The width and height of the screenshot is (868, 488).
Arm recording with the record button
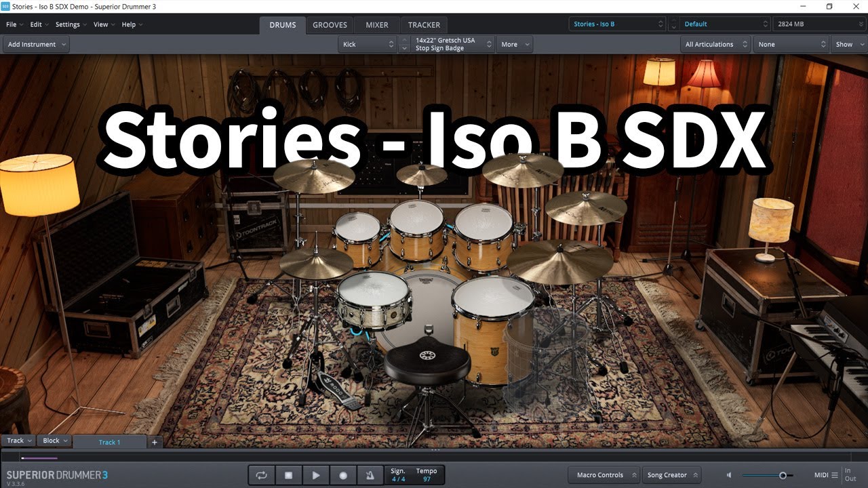[x=343, y=475]
